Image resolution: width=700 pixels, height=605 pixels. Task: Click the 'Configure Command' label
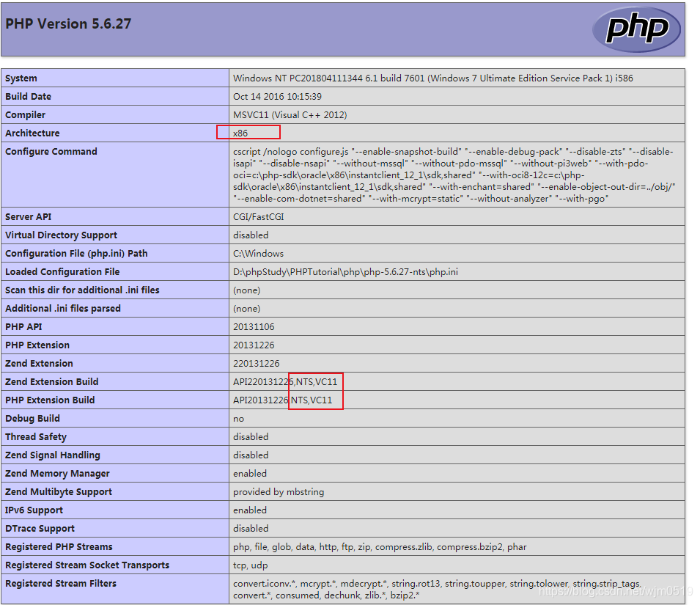pos(51,151)
